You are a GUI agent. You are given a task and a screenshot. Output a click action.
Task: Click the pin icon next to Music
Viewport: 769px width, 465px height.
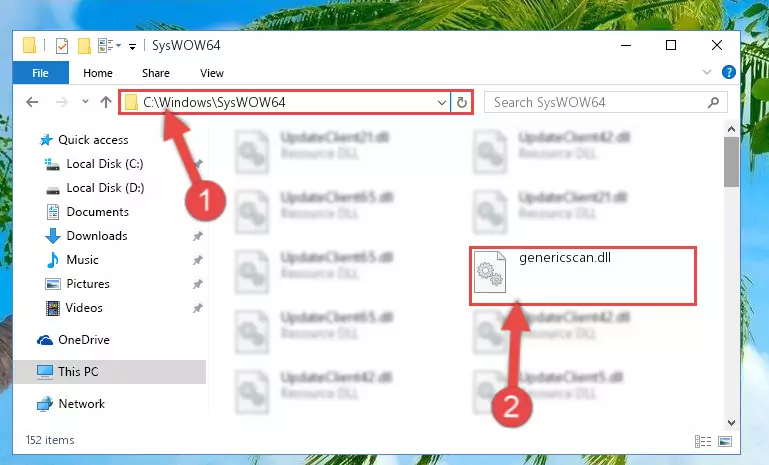[198, 260]
